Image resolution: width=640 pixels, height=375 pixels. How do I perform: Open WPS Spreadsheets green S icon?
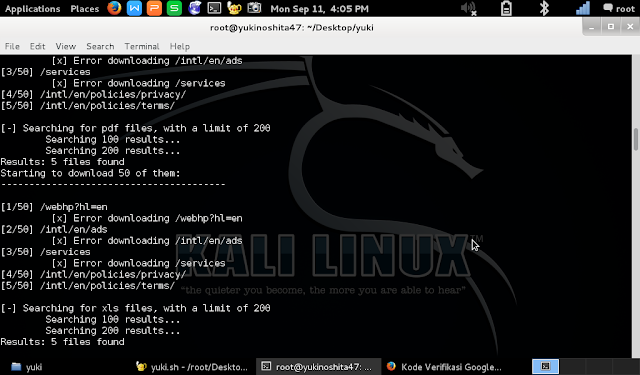pos(174,8)
